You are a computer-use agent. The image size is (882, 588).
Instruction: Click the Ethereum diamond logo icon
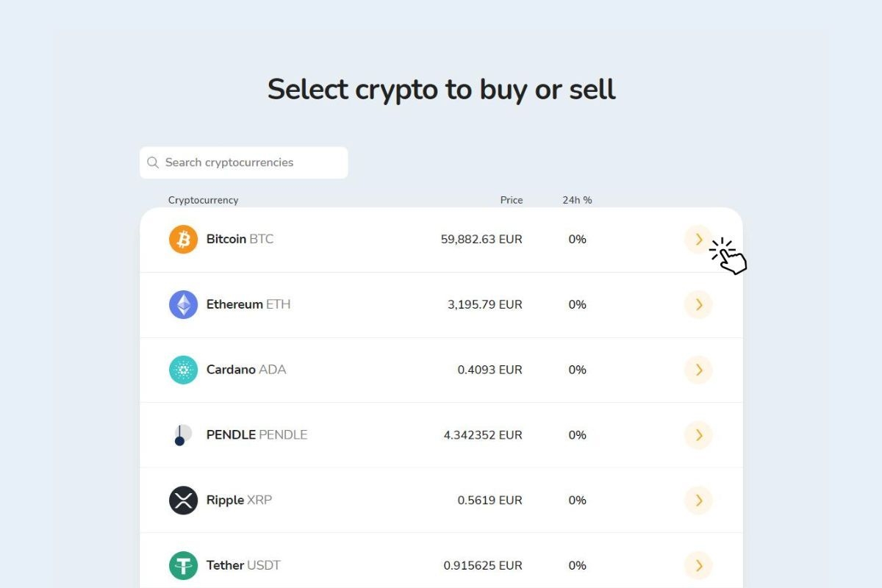click(x=183, y=304)
